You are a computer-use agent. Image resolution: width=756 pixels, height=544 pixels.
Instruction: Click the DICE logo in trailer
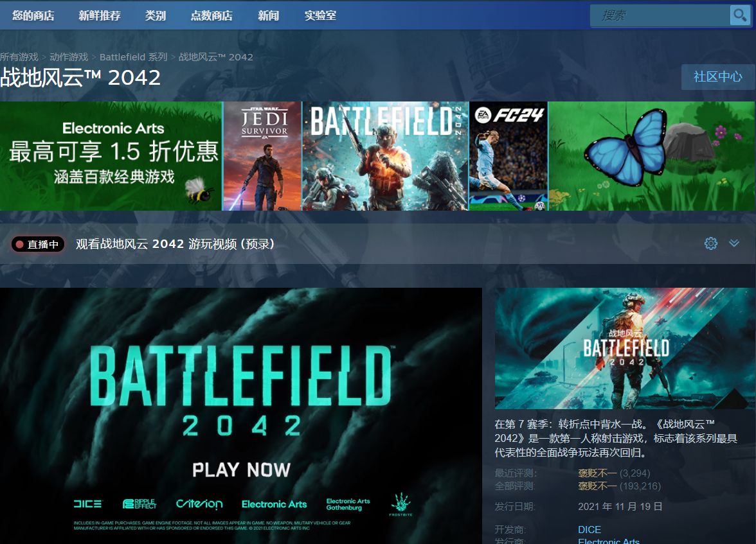[87, 504]
